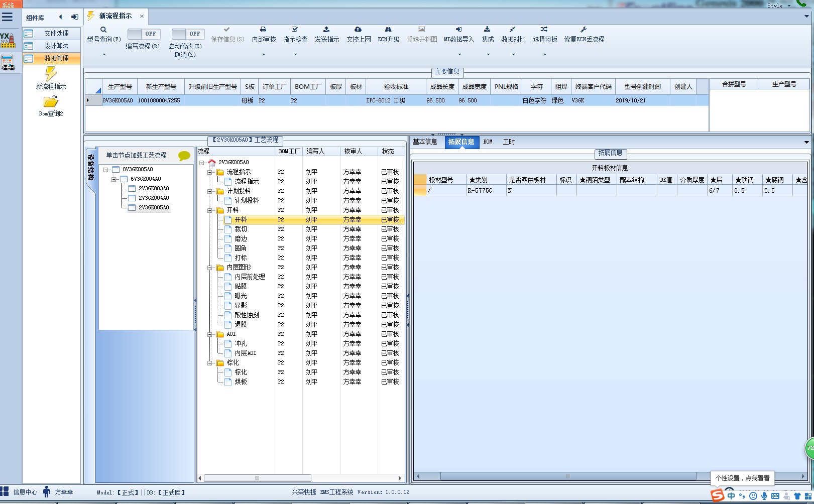Screen dimensions: 814x504
Task: Open dropdown arrow under 集成
Action: tap(488, 54)
